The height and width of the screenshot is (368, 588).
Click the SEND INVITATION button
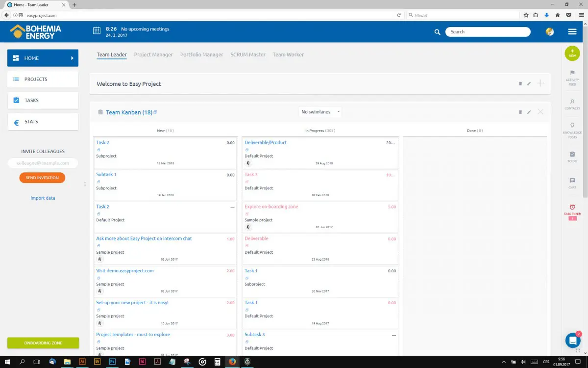[42, 178]
